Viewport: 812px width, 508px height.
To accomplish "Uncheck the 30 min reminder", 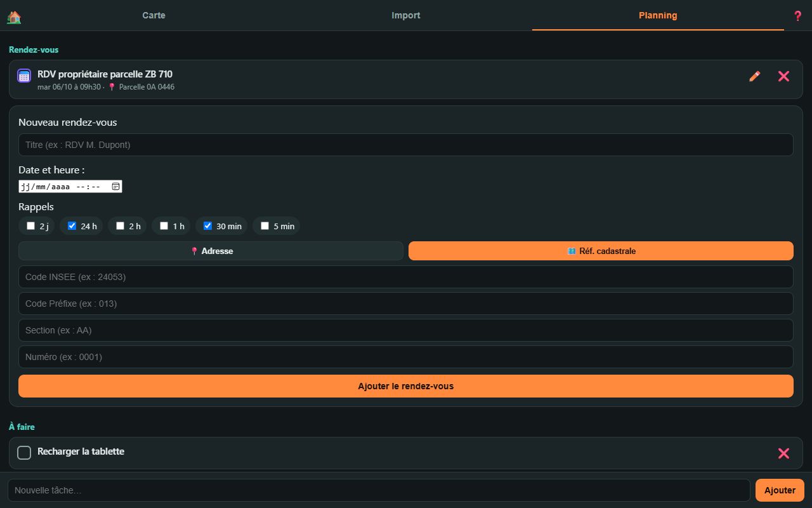I will pyautogui.click(x=207, y=225).
